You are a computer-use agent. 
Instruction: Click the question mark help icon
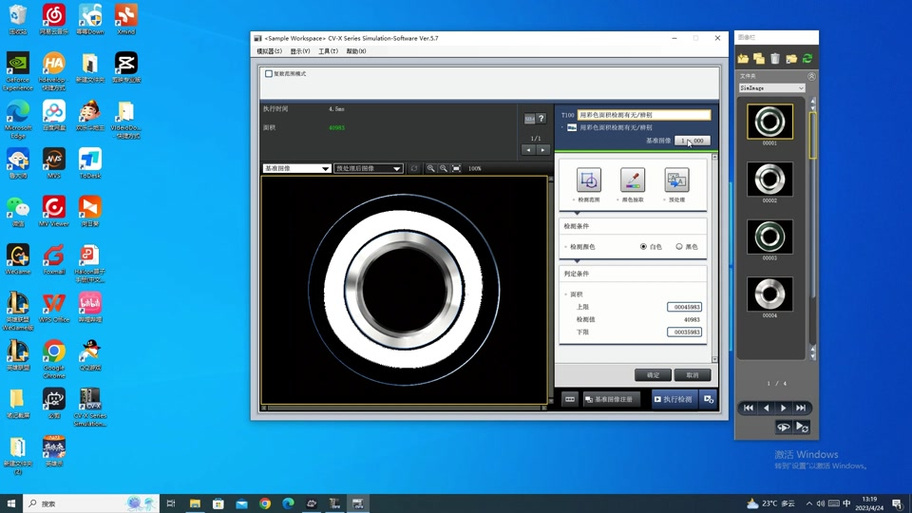[541, 118]
